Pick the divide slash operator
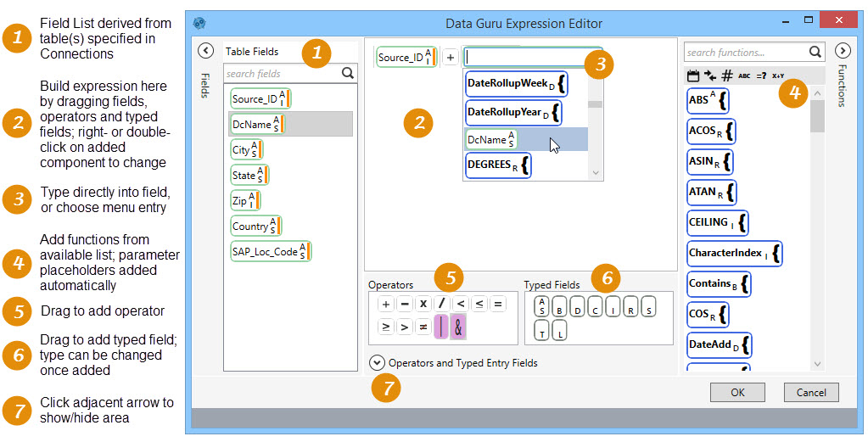The width and height of the screenshot is (868, 442). 442,304
